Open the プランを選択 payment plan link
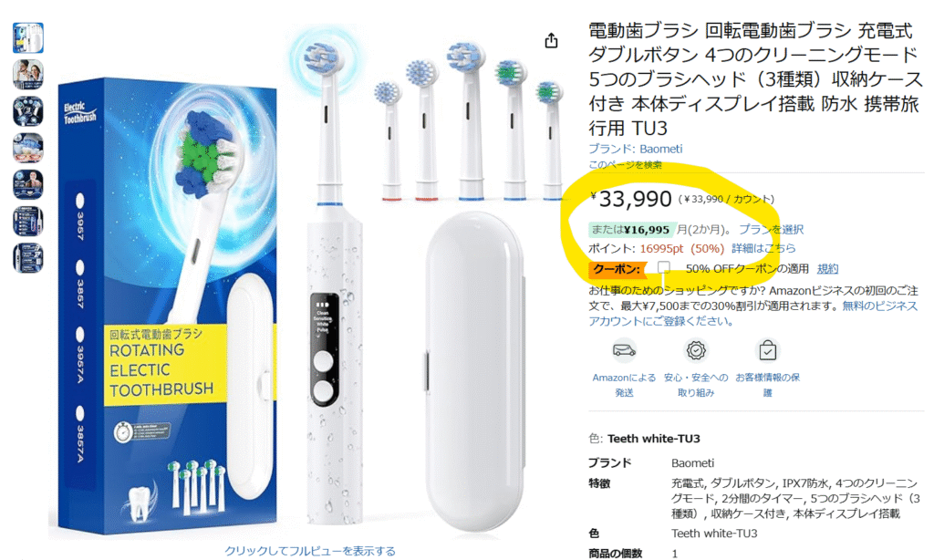The height and width of the screenshot is (560, 934). point(772,229)
